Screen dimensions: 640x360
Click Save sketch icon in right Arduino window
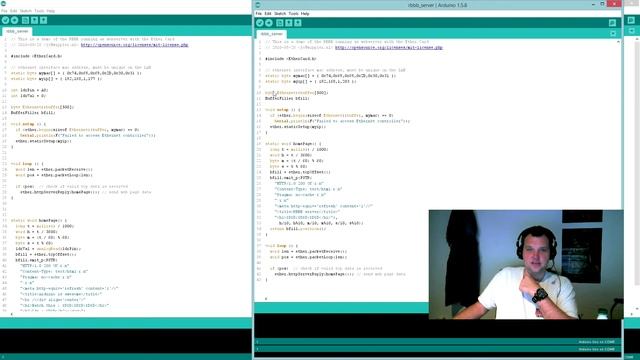coord(298,23)
